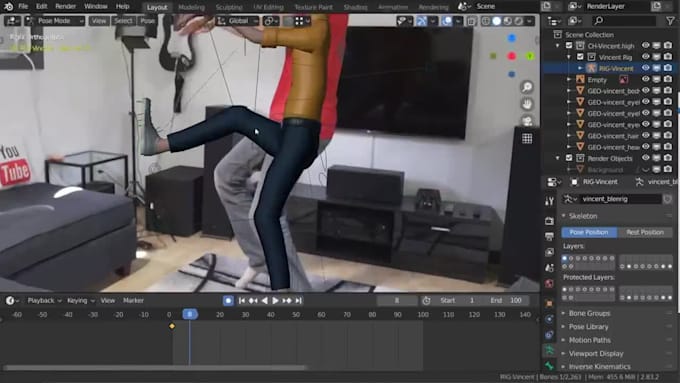680x383 pixels.
Task: Hide the Empty object eye icon
Action: coord(645,79)
